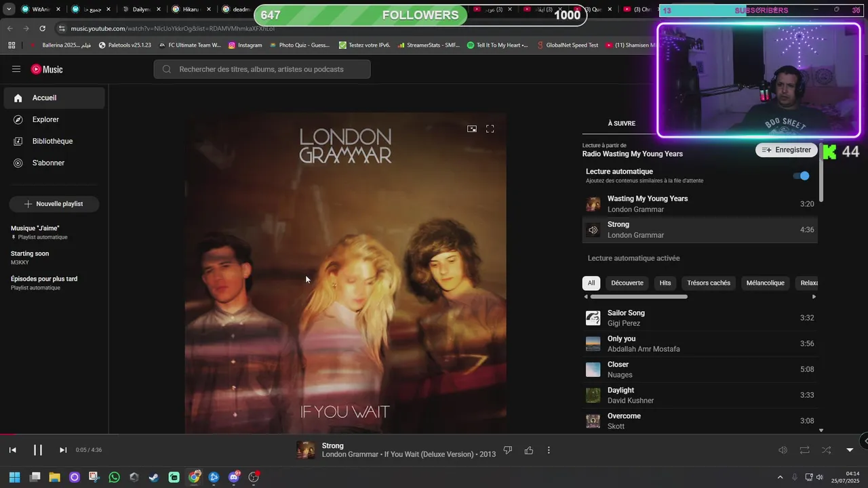Switch to the À SUIVRE tab
This screenshot has height=488, width=868.
tap(621, 123)
